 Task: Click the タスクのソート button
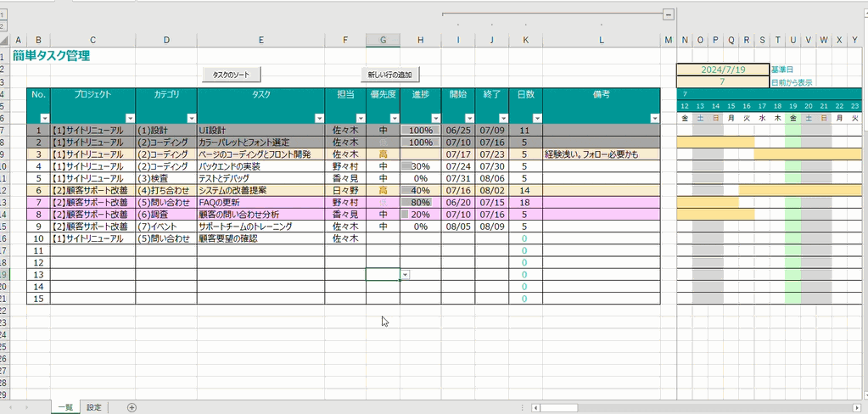(232, 75)
